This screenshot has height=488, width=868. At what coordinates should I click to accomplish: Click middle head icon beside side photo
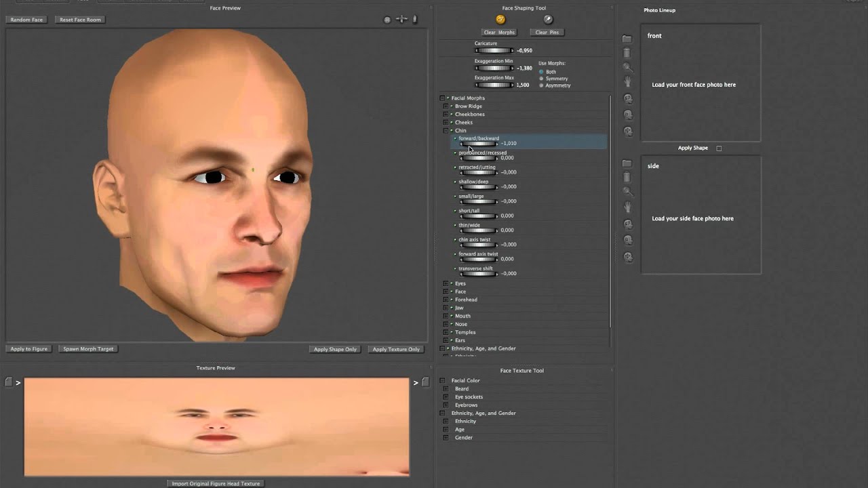click(628, 240)
